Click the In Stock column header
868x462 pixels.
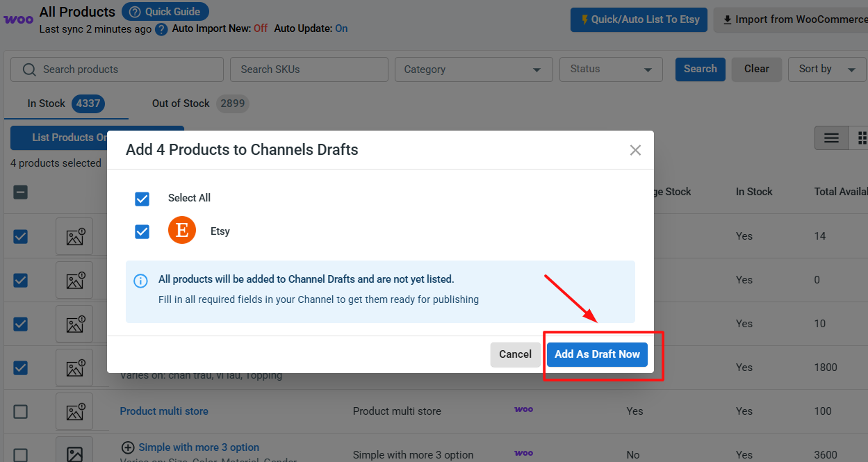coord(754,192)
